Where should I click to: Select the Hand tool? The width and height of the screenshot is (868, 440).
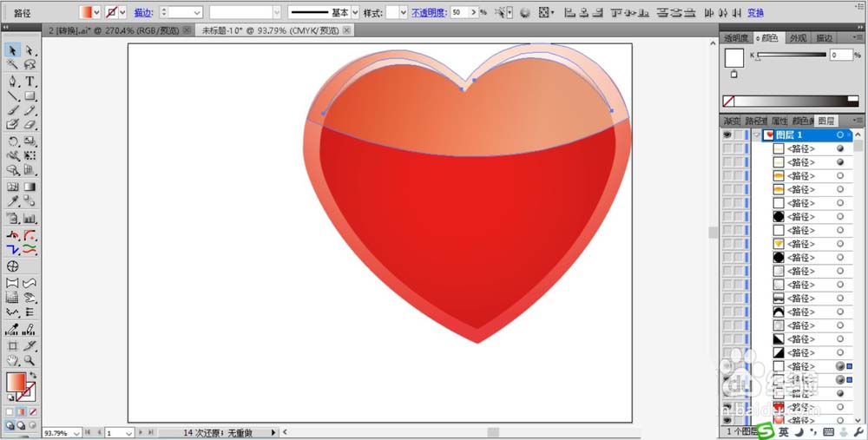[x=12, y=361]
